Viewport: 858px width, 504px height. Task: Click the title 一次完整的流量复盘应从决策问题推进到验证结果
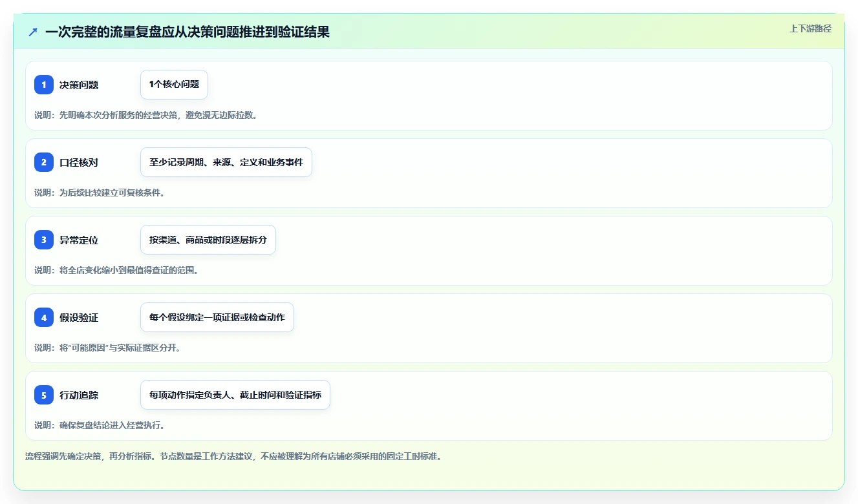coord(188,32)
